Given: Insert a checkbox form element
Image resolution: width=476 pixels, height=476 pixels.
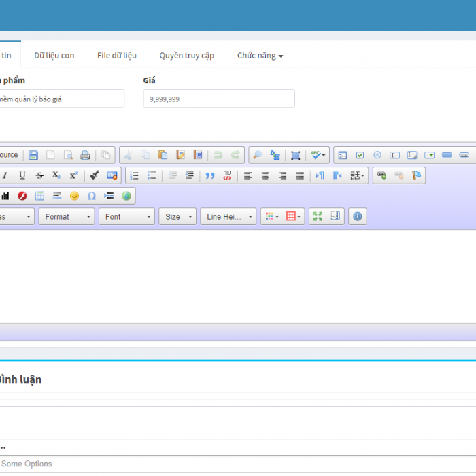Looking at the screenshot, I should point(360,155).
